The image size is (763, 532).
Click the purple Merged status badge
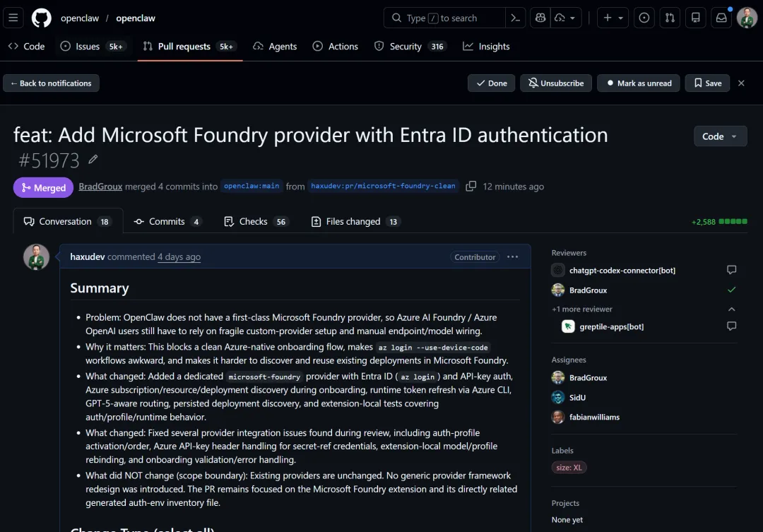[43, 187]
